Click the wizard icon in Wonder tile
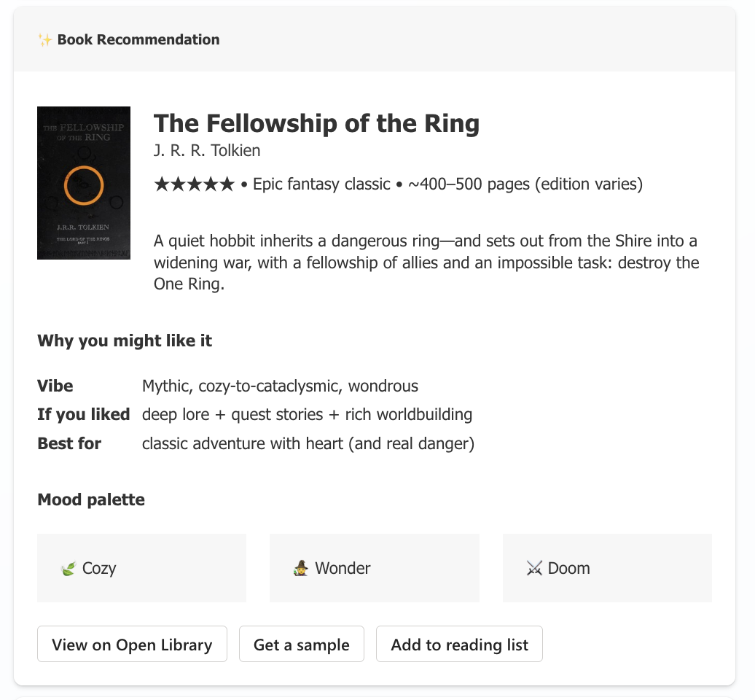 301,569
